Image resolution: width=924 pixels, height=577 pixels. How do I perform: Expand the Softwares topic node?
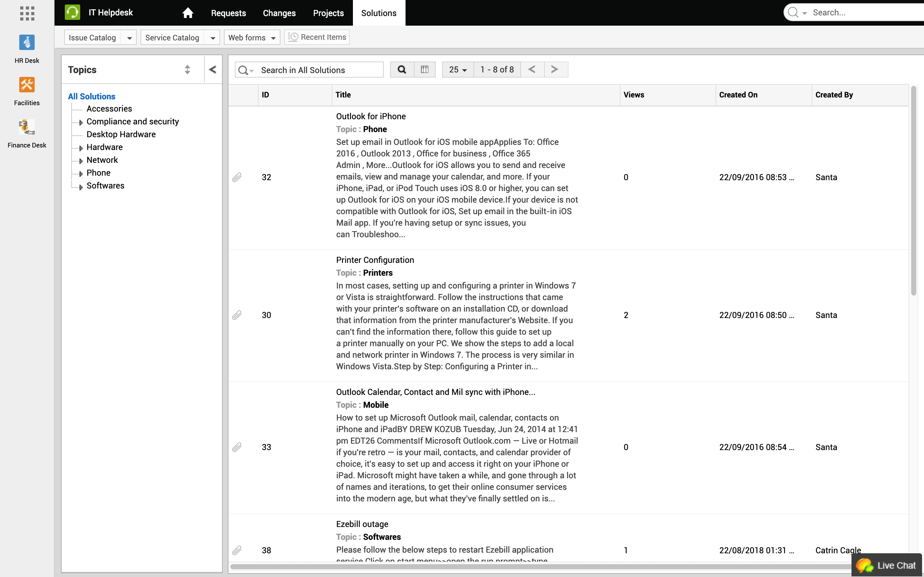[81, 187]
